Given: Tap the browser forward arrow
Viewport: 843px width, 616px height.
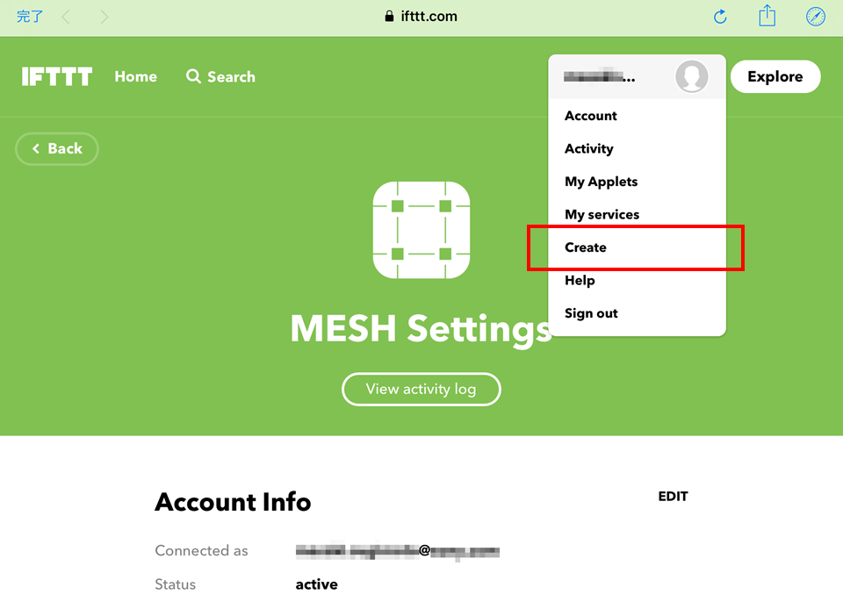Looking at the screenshot, I should [x=104, y=18].
